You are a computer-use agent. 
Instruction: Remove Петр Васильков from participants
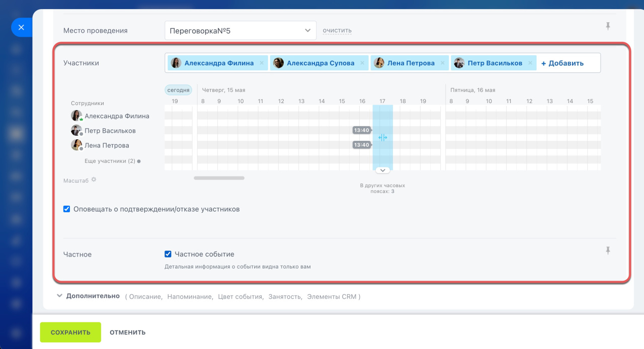pyautogui.click(x=530, y=63)
